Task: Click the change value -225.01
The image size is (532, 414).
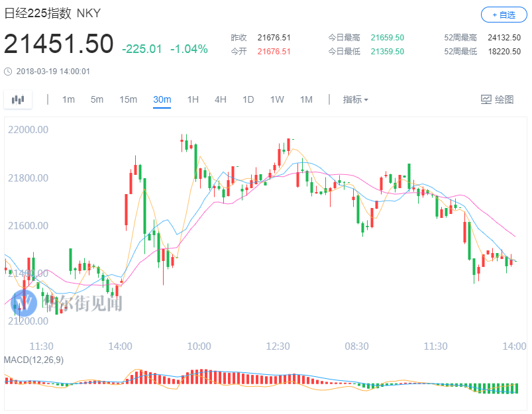Action: (x=142, y=49)
